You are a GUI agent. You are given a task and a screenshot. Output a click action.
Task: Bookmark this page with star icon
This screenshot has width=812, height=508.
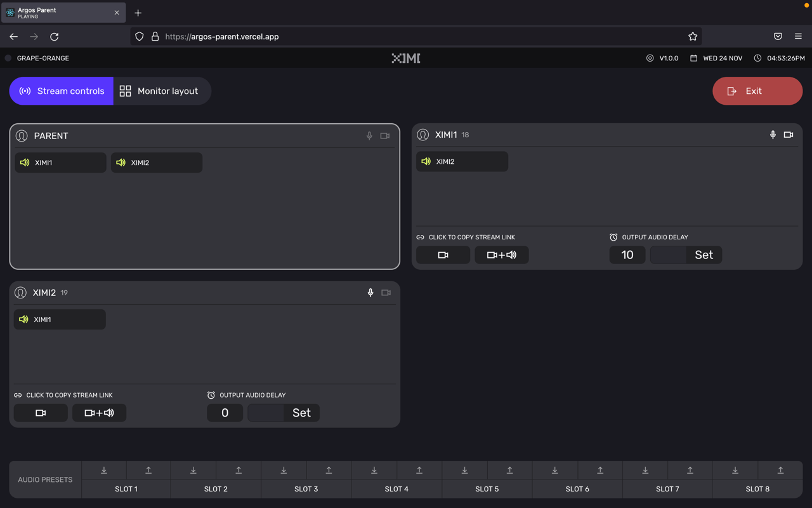click(x=693, y=37)
